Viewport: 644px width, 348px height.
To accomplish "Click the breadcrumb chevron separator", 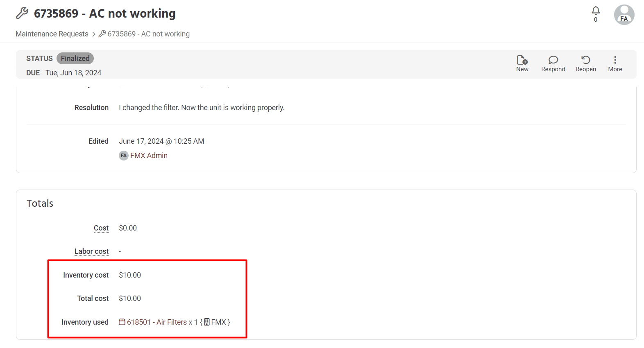I will point(93,34).
